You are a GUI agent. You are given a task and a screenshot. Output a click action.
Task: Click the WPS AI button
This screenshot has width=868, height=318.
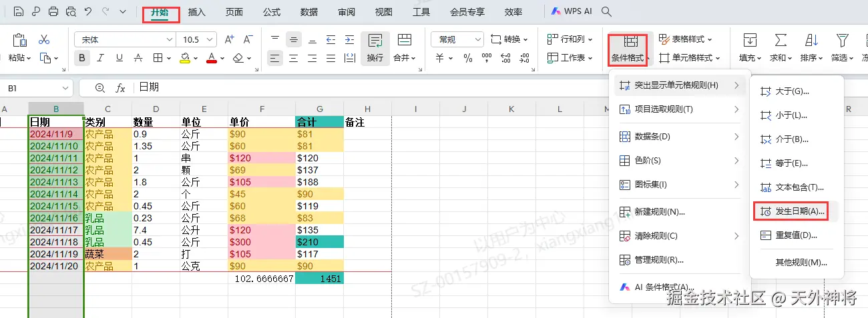[x=572, y=12]
